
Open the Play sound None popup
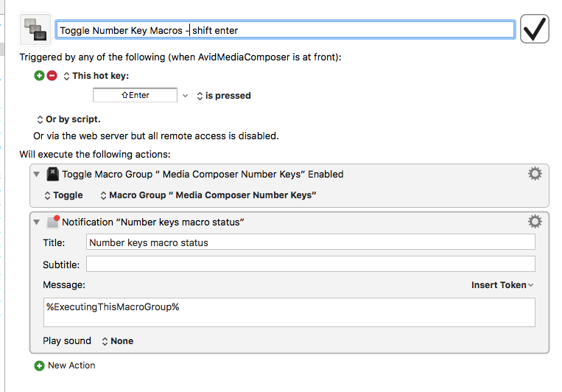coord(116,341)
